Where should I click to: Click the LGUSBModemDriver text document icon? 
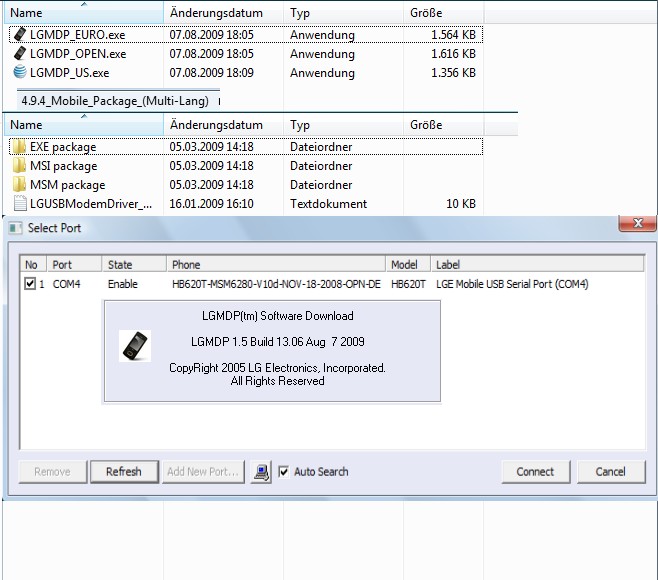[19, 203]
